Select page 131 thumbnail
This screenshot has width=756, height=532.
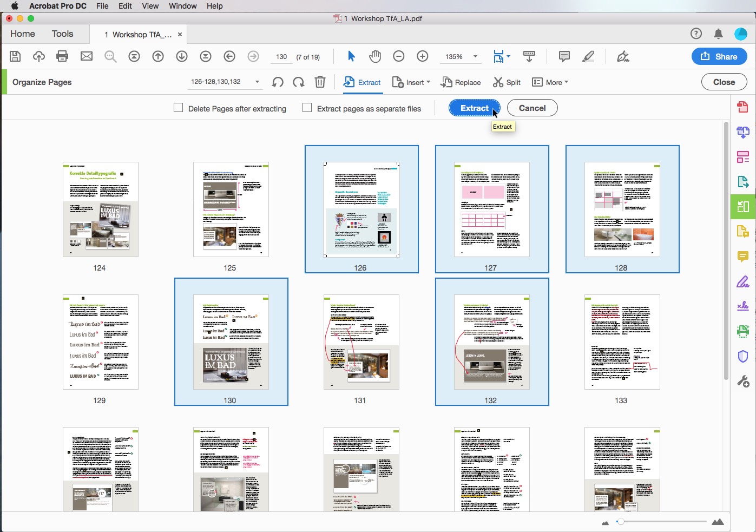(x=361, y=342)
